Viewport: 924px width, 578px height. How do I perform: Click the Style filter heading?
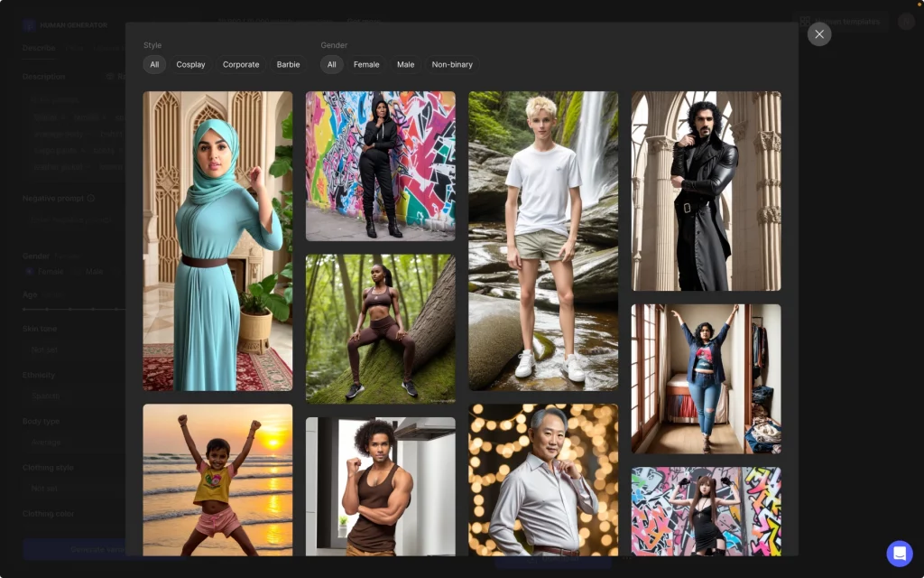pyautogui.click(x=152, y=45)
